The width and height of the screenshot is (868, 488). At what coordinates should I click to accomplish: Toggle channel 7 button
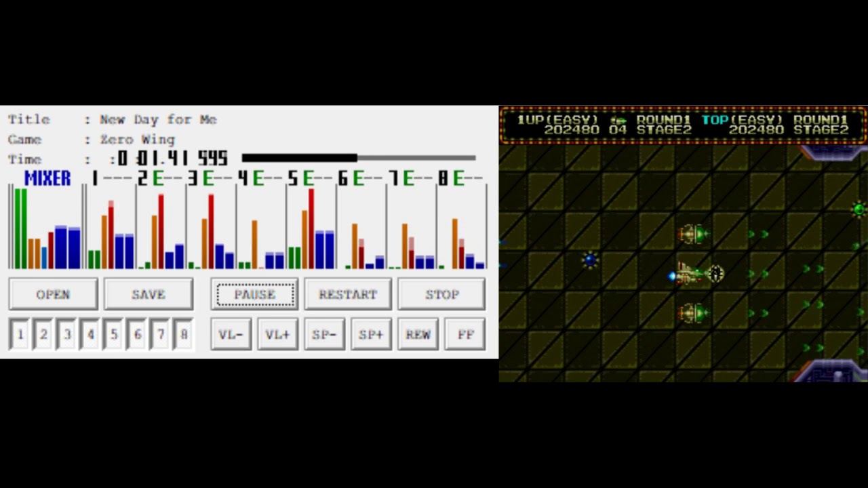coord(161,334)
